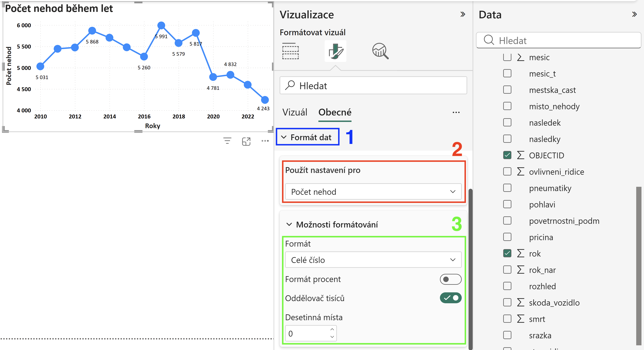This screenshot has width=644, height=350.
Task: Uncheck the rok field checkbox
Action: tap(507, 254)
